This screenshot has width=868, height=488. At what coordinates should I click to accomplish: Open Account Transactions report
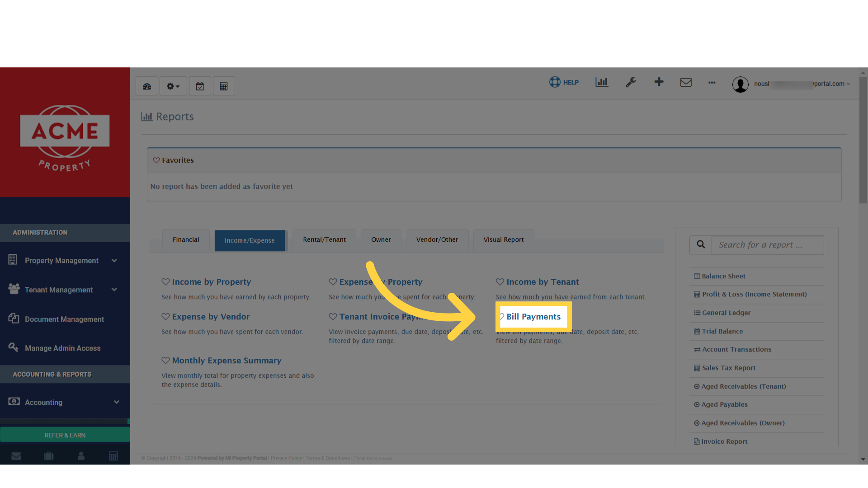click(736, 349)
